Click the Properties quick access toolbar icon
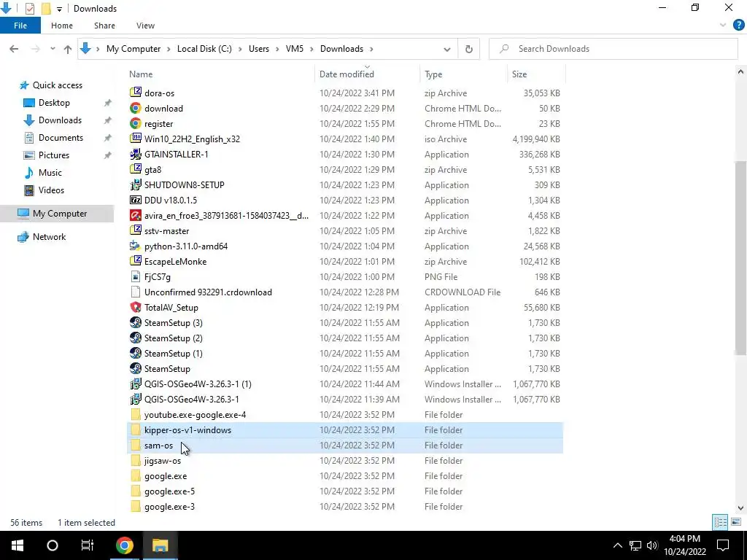Screen dimensions: 747x560 point(29,9)
